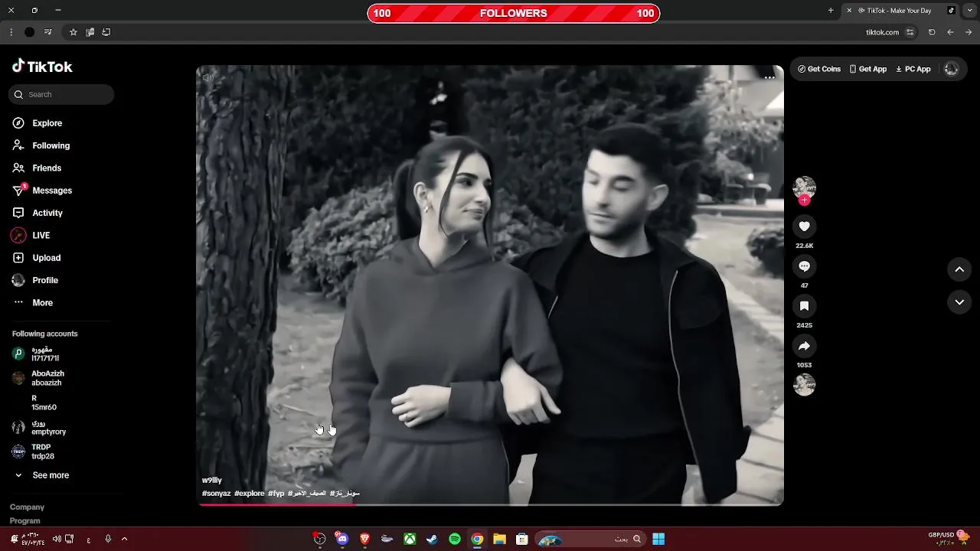Open trdp28 followed account

(33, 452)
